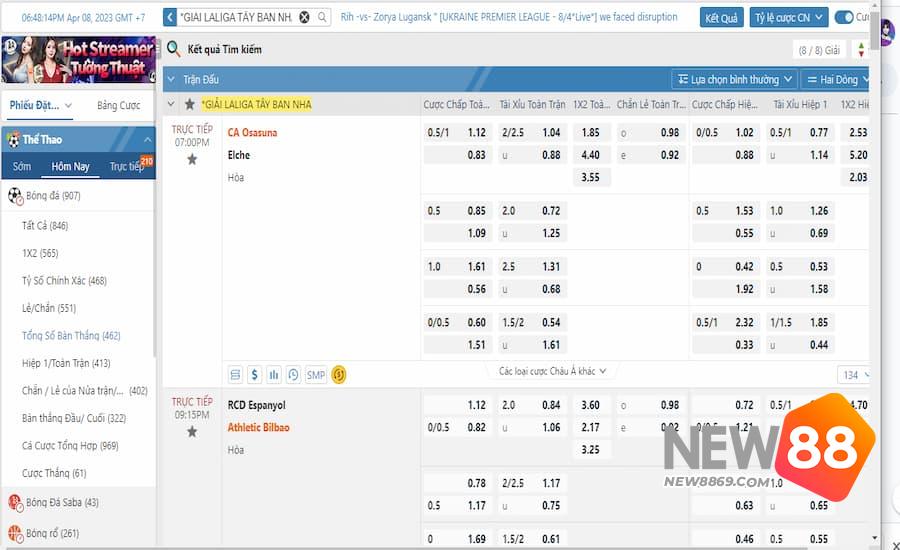Screen dimensions: 900x550
Task: Click the magnifier icon in the search box
Action: 321,18
